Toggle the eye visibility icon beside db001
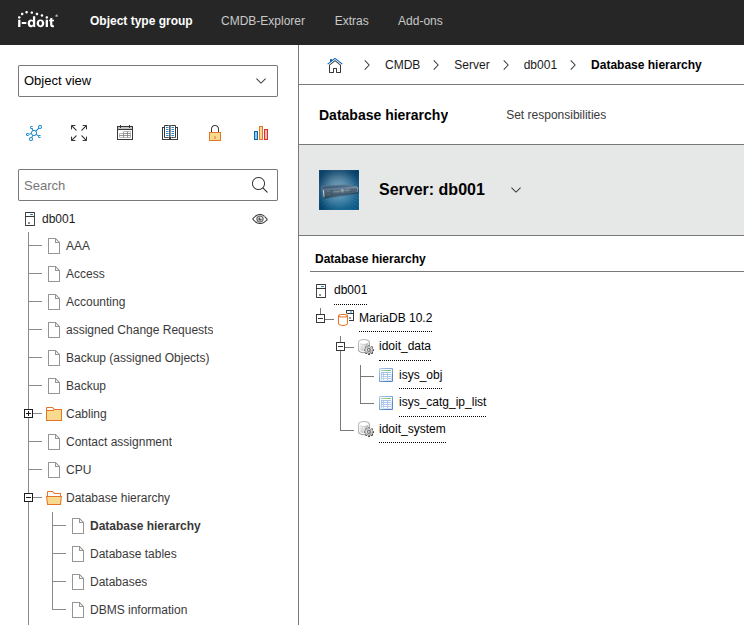Screen dimensions: 744x625 260,219
